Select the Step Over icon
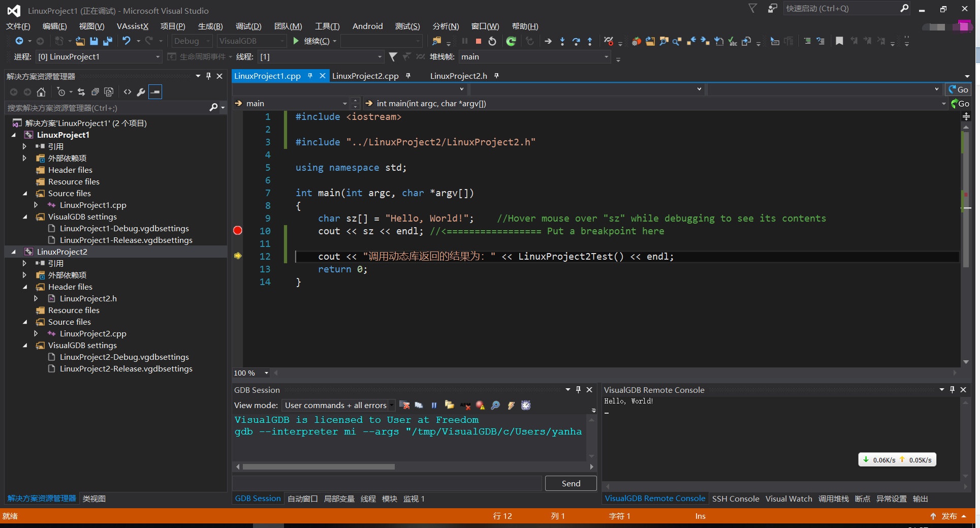The width and height of the screenshot is (980, 528). [x=576, y=41]
